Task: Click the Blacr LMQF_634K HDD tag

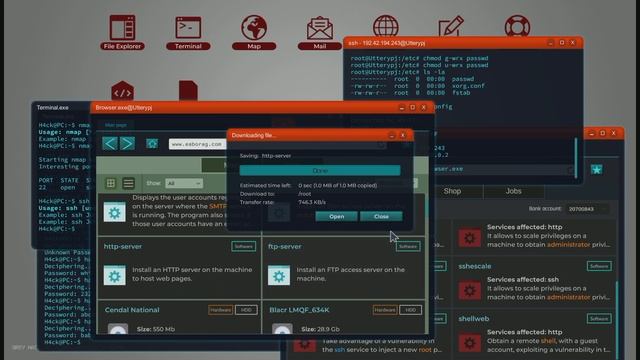Action: coord(410,310)
